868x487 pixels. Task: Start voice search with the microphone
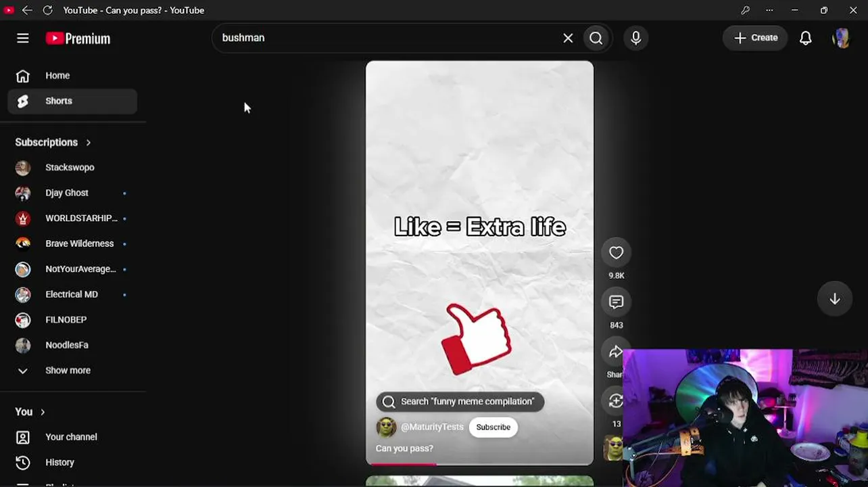click(x=635, y=38)
